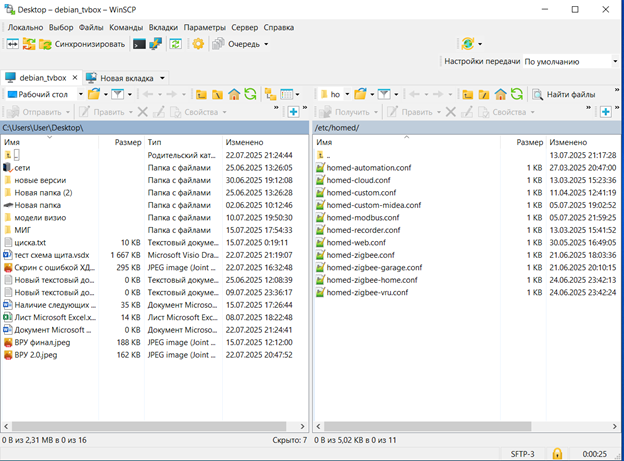624x461 pixels.
Task: Open preferences gear icon
Action: (x=198, y=44)
